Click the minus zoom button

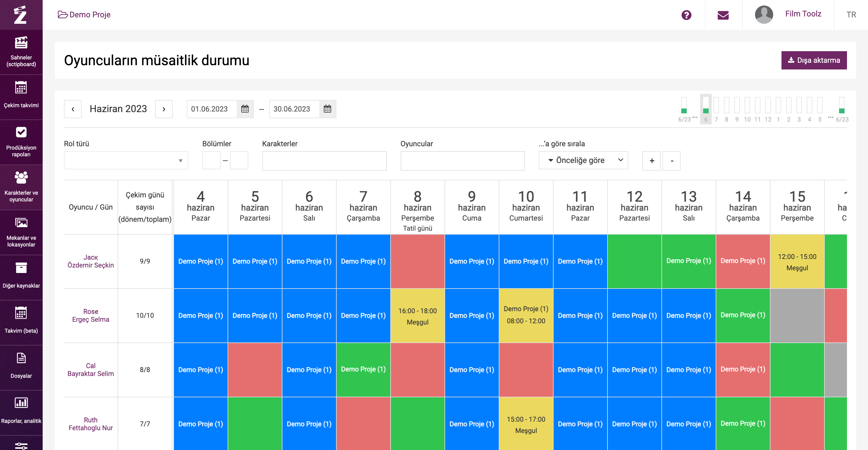coord(671,161)
